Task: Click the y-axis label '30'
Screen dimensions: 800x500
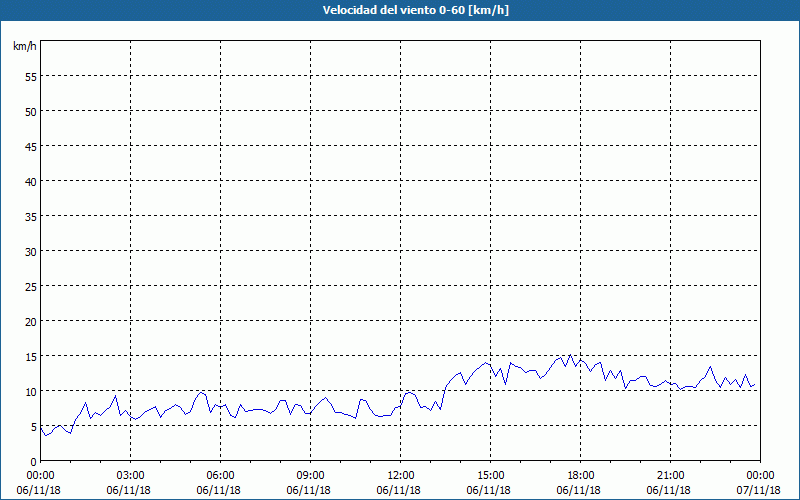Action: click(x=31, y=252)
